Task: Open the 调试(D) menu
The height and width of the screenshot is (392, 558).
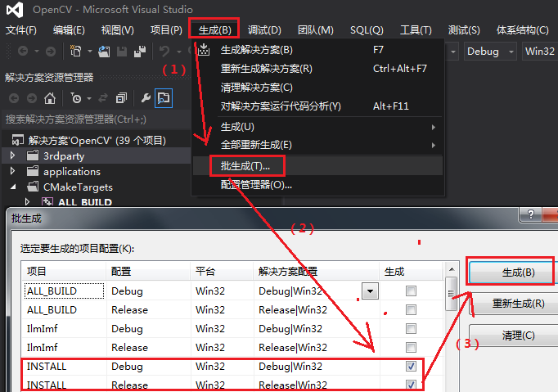Action: [264, 30]
